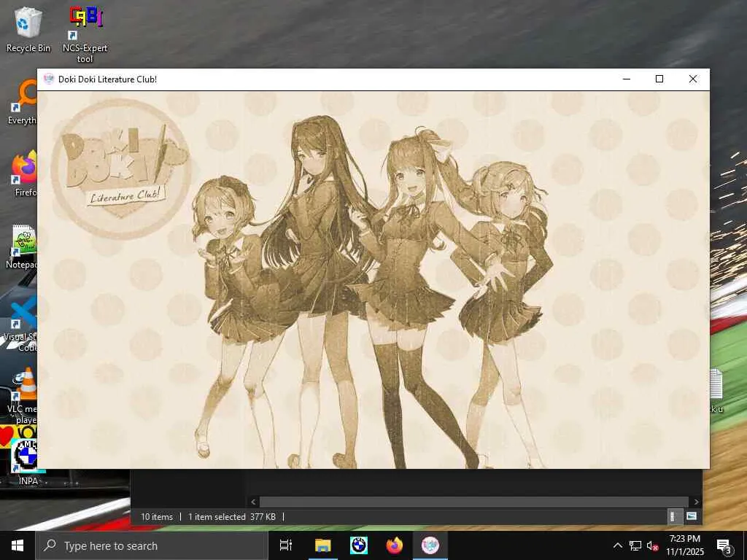Open the Visual Studio Code desktop shortcut

click(x=21, y=324)
